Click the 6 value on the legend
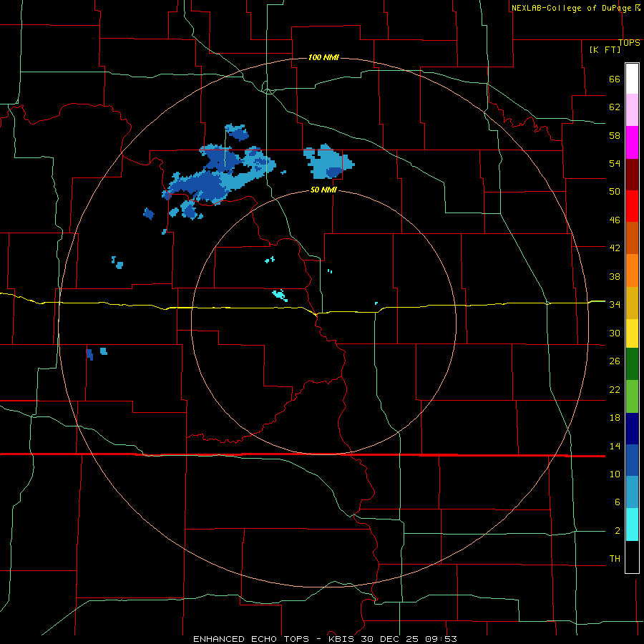 coord(617,502)
